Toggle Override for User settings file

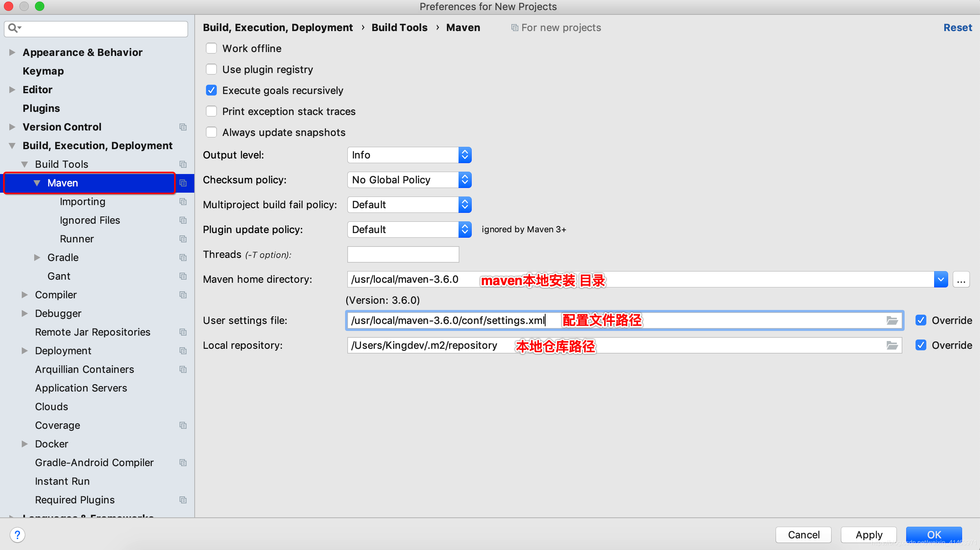[921, 320]
